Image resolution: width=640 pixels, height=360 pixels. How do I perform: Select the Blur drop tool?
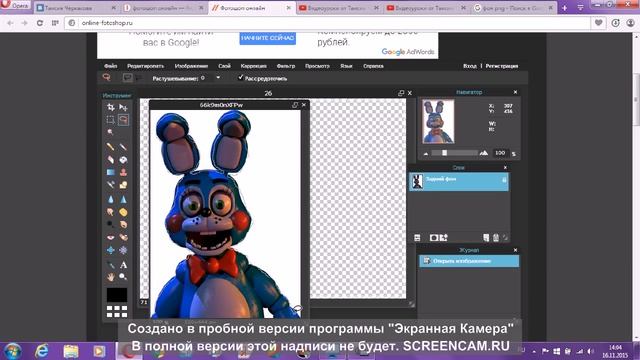click(111, 199)
